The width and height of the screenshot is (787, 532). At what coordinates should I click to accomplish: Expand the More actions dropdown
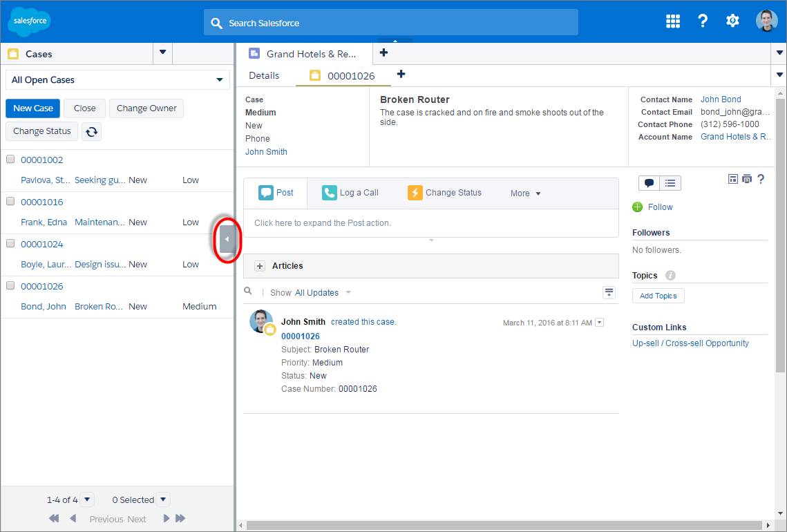point(526,193)
